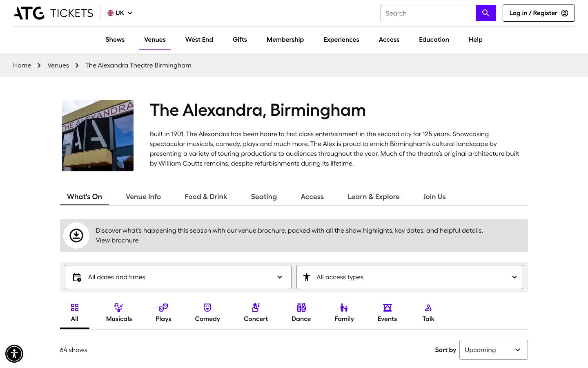This screenshot has height=368, width=588.
Task: Select the What's On tab
Action: click(85, 197)
